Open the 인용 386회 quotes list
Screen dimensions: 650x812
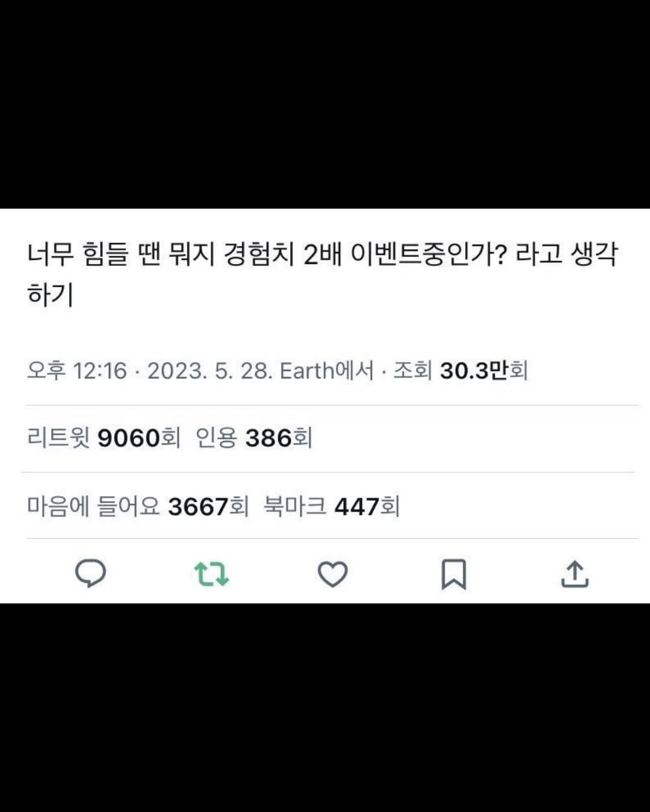[x=254, y=438]
